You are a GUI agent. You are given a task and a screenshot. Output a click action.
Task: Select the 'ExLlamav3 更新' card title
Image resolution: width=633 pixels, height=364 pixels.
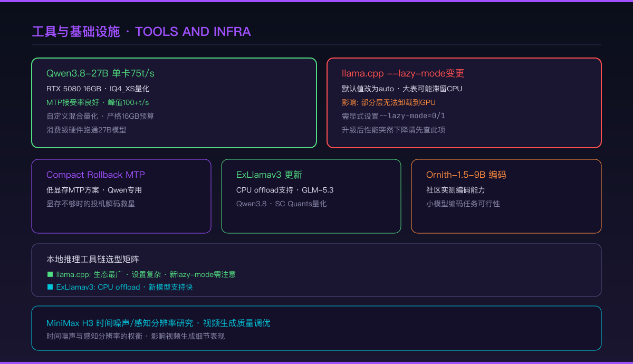pyautogui.click(x=269, y=175)
